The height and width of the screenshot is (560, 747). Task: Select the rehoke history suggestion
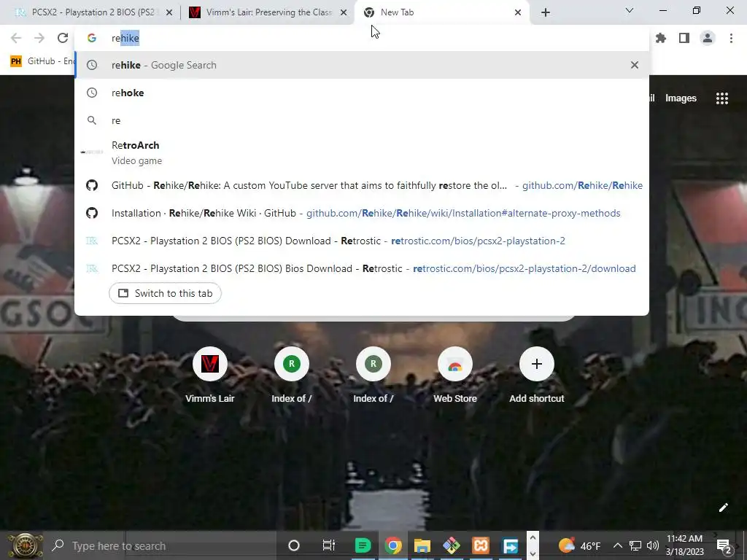pos(362,93)
